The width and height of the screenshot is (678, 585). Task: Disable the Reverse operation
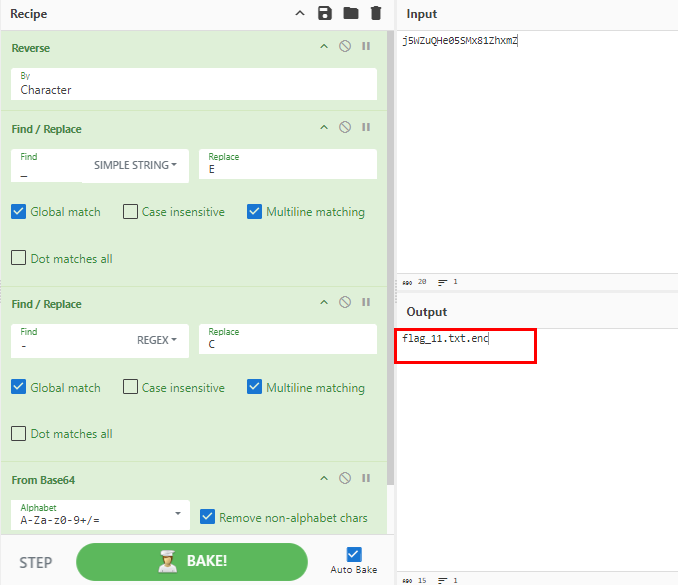click(x=345, y=46)
